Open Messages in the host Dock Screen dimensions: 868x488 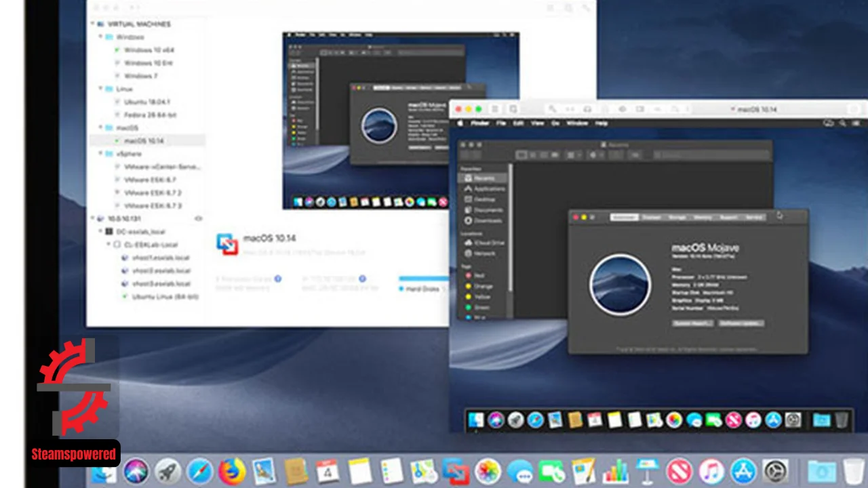click(x=520, y=470)
